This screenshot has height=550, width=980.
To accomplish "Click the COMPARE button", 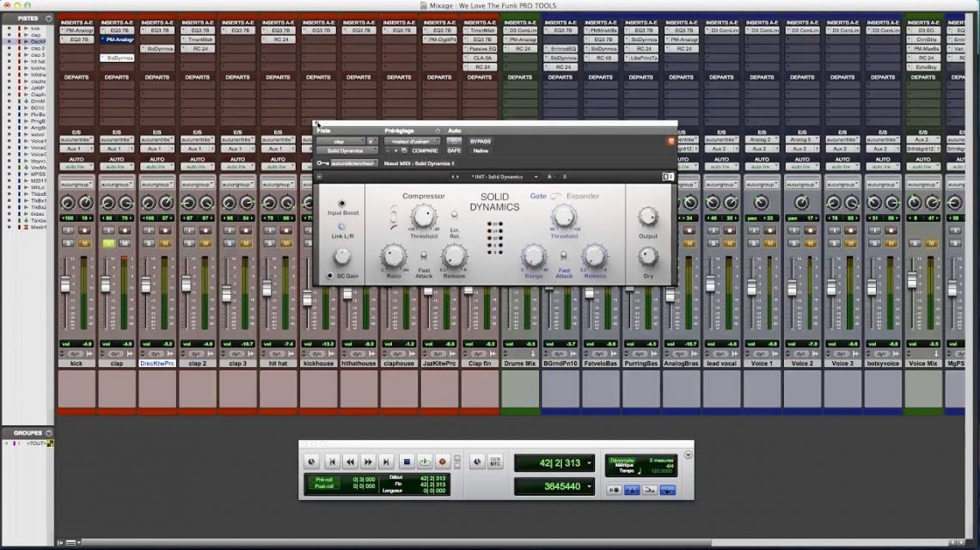I will (425, 150).
